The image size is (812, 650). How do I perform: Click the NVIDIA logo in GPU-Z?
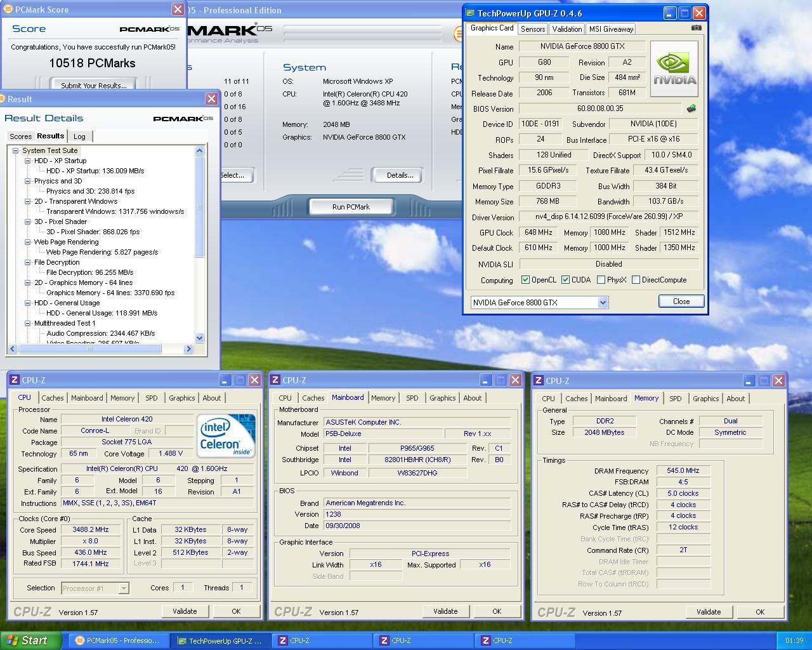[674, 69]
